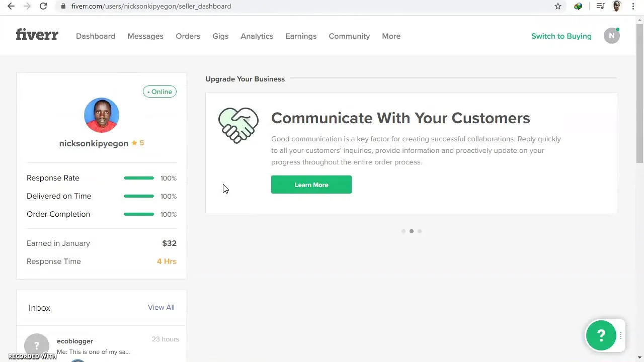The image size is (644, 362).
Task: Open Chrome three-dot menu
Action: 633,6
